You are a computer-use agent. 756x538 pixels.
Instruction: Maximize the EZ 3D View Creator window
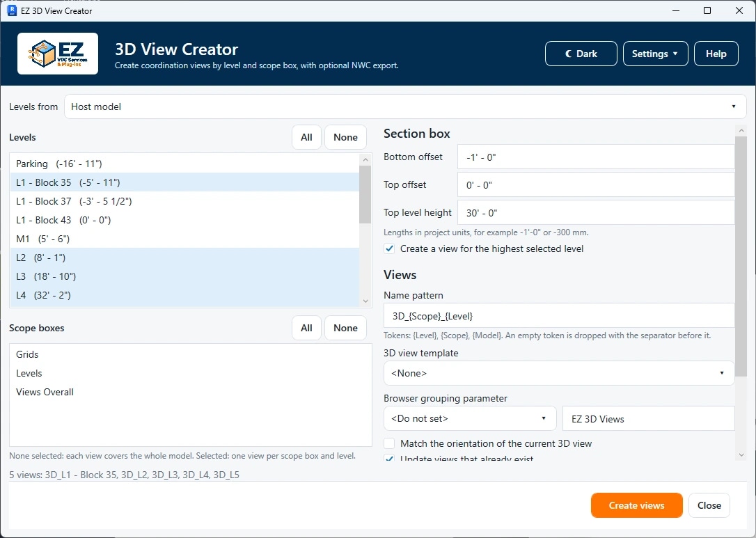click(707, 10)
